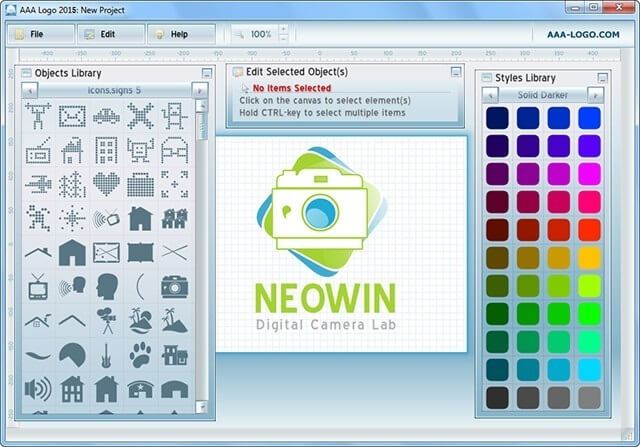This screenshot has height=447, width=640.
Task: Apply the lime green style swatch
Action: [x=589, y=286]
